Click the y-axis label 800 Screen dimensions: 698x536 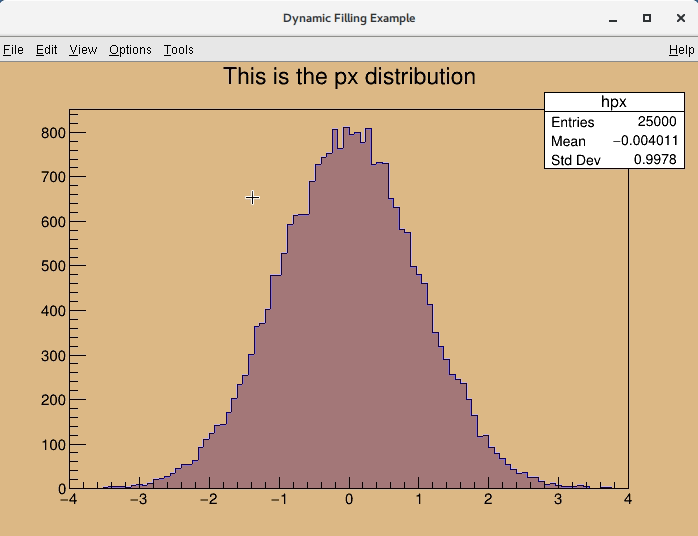pyautogui.click(x=53, y=133)
